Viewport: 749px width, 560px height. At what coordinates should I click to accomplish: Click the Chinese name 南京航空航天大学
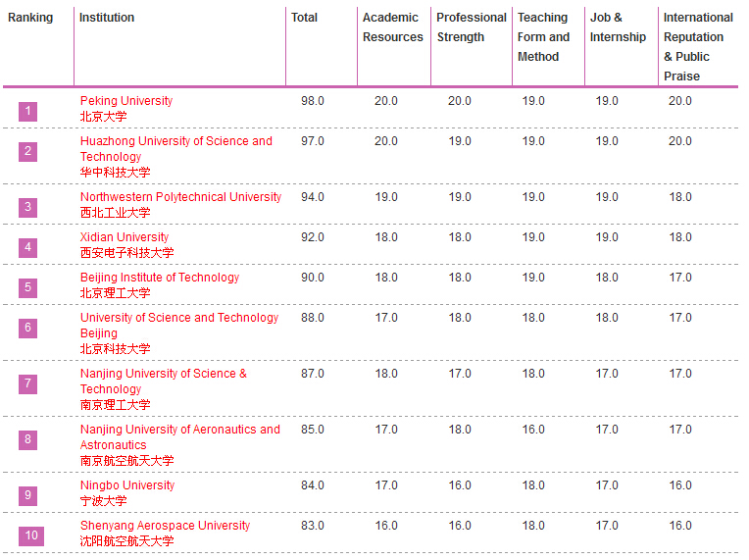(x=126, y=461)
